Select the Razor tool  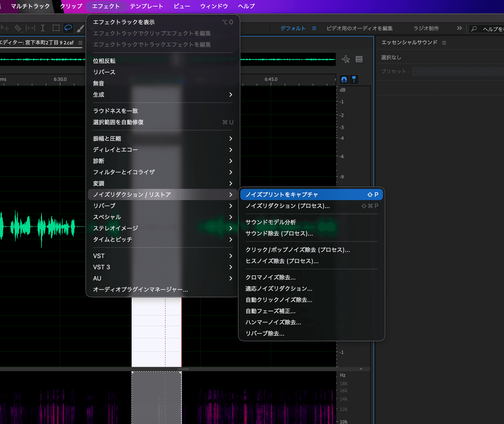pos(18,28)
